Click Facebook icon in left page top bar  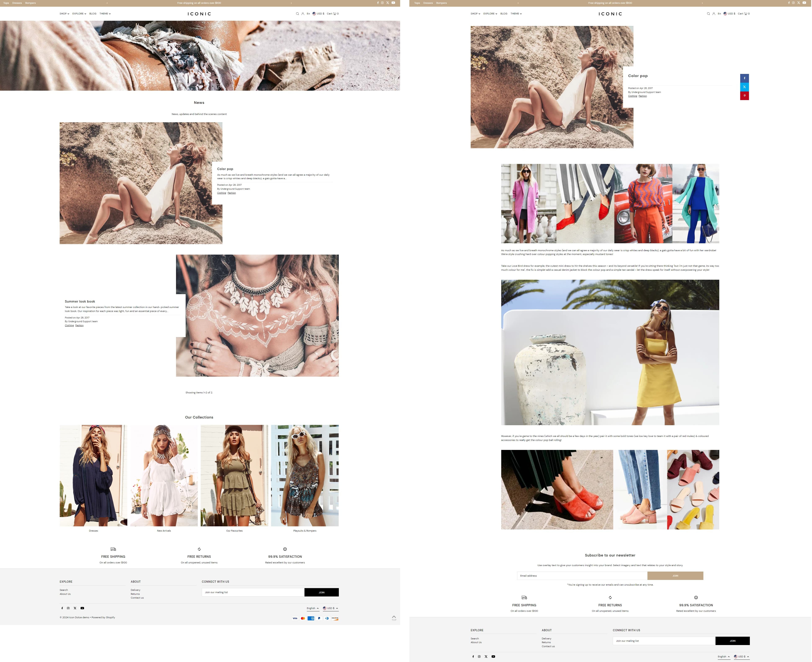(378, 3)
